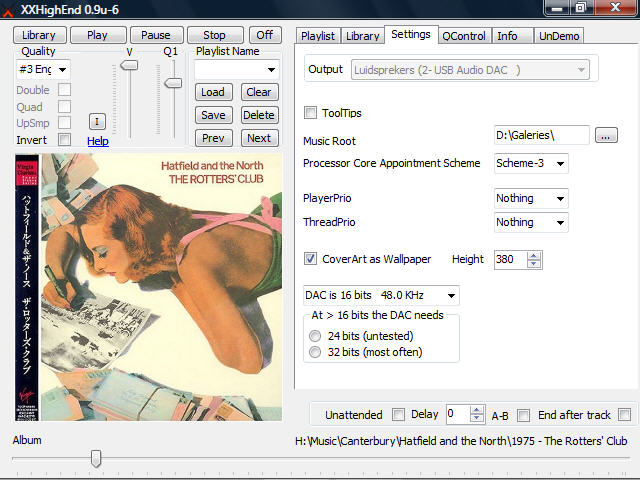Enable the Quad checkbox
The width and height of the screenshot is (640, 480).
[x=64, y=107]
